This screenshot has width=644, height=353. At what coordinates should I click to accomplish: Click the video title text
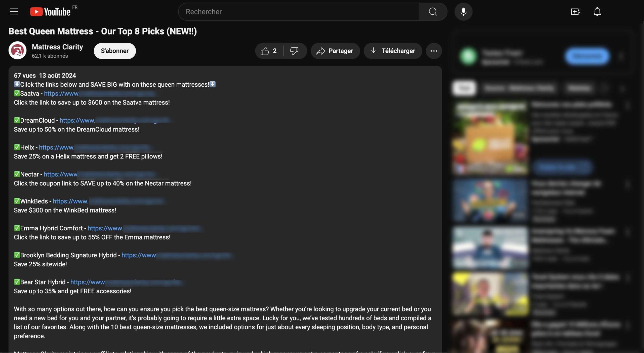click(x=103, y=31)
